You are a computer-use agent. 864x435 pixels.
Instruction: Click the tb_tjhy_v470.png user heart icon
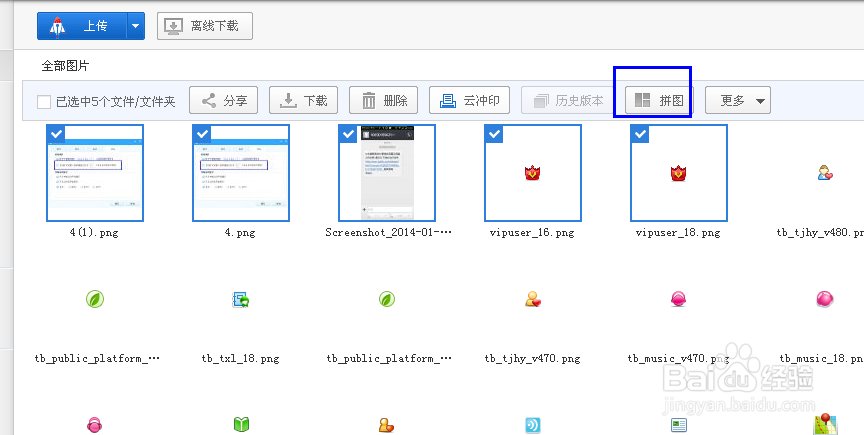point(533,299)
